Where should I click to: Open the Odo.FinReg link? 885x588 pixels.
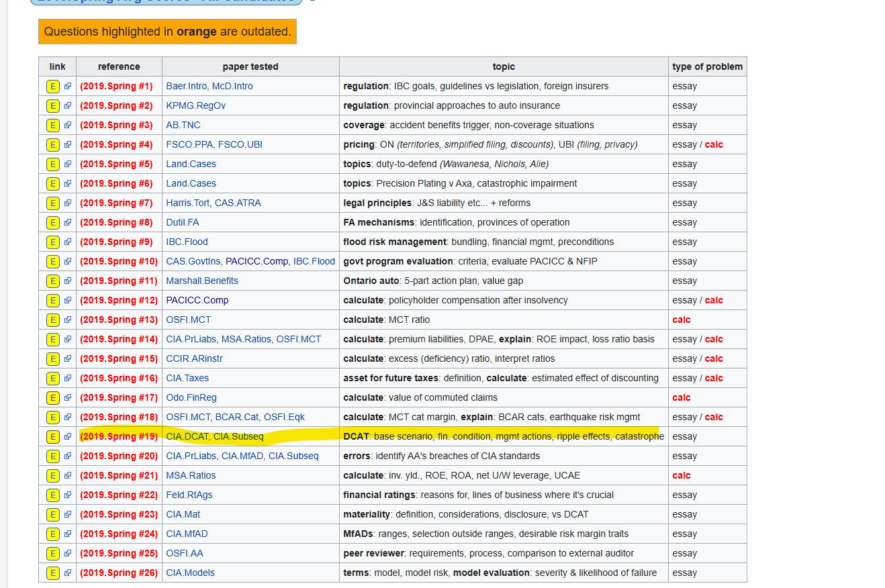pyautogui.click(x=191, y=397)
